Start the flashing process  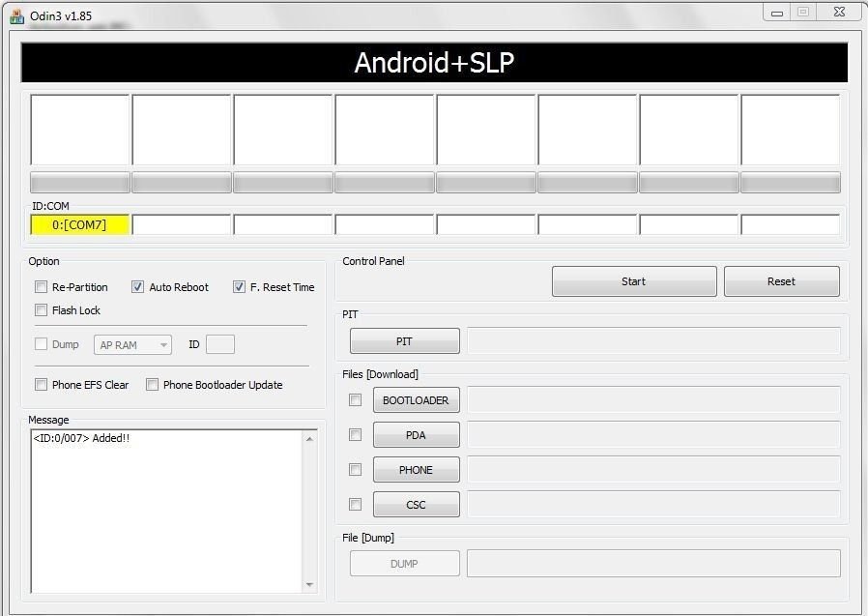(634, 281)
